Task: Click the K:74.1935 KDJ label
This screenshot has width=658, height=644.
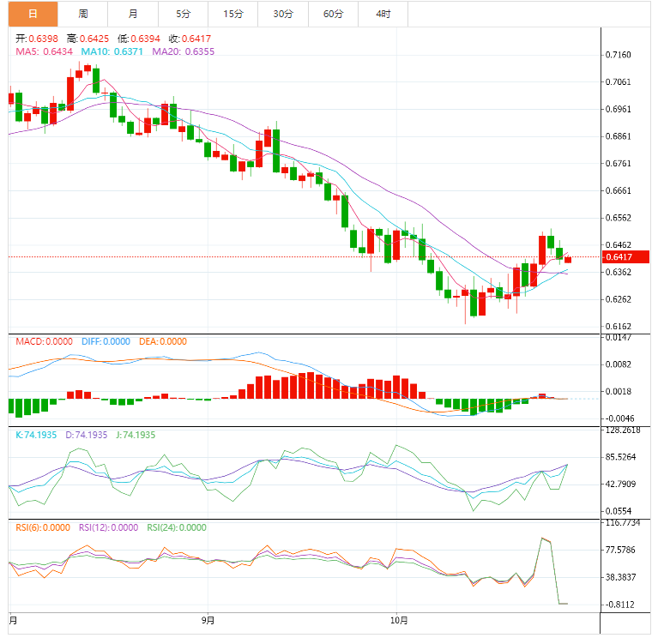Action: [36, 435]
